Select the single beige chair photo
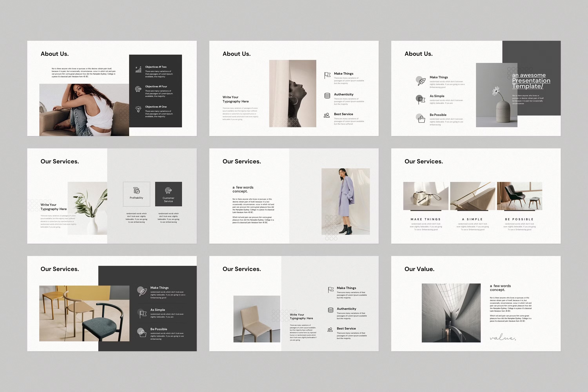 257,319
